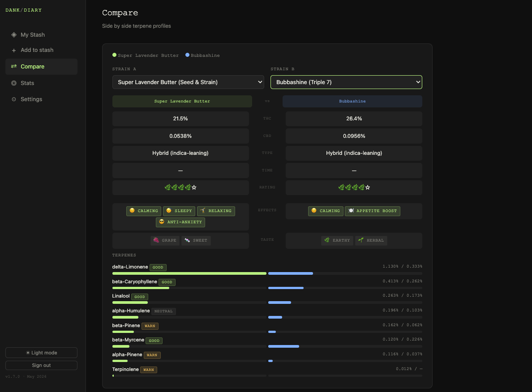Click Super Lavender Butter's leaf rating icons
This screenshot has height=392, width=532.
pos(180,187)
